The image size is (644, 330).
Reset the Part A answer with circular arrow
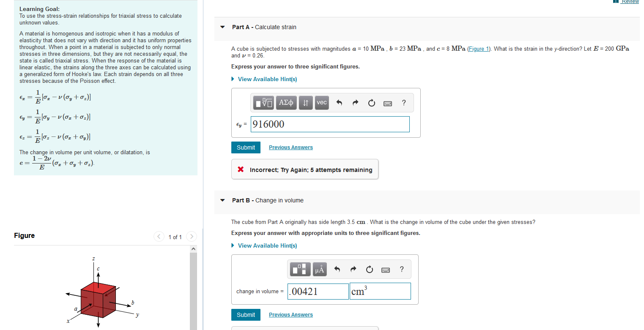coord(371,102)
